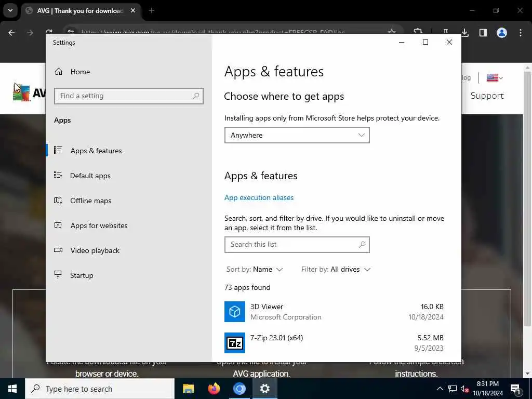Open network tray icon
The image size is (532, 399).
tap(453, 389)
